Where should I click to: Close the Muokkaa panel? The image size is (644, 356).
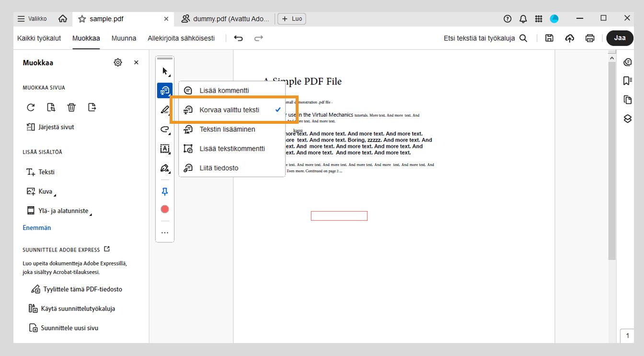point(136,62)
